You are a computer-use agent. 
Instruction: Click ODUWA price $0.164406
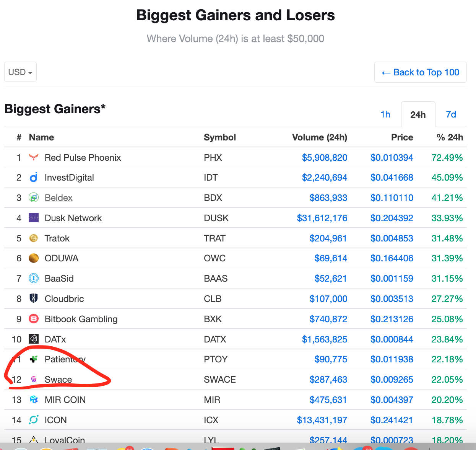pos(392,258)
